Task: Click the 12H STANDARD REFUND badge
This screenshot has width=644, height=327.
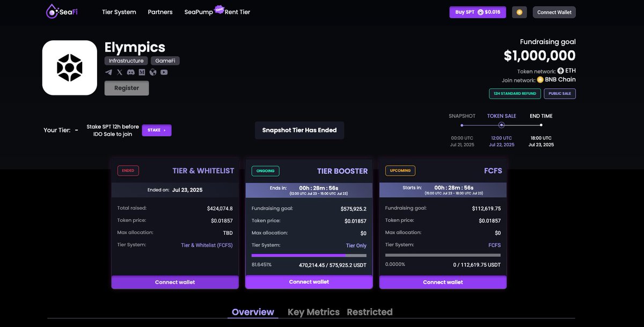Action: point(515,94)
